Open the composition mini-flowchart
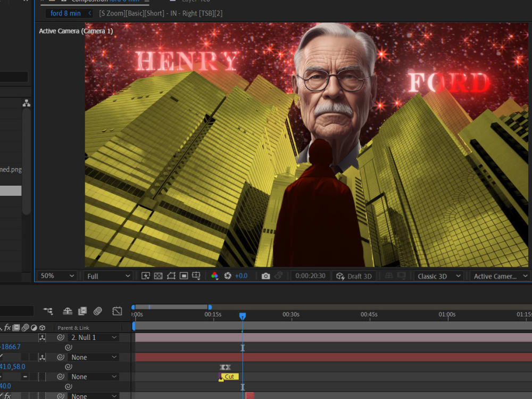 coord(48,310)
